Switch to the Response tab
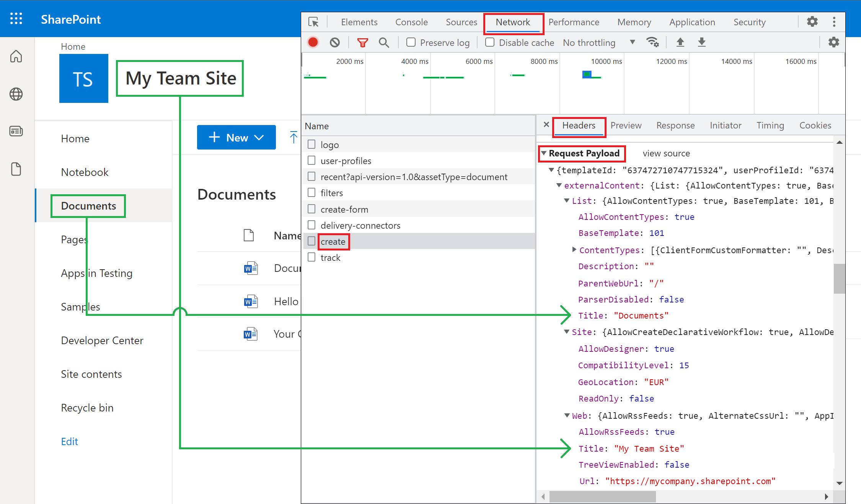Viewport: 861px width, 504px height. [675, 125]
